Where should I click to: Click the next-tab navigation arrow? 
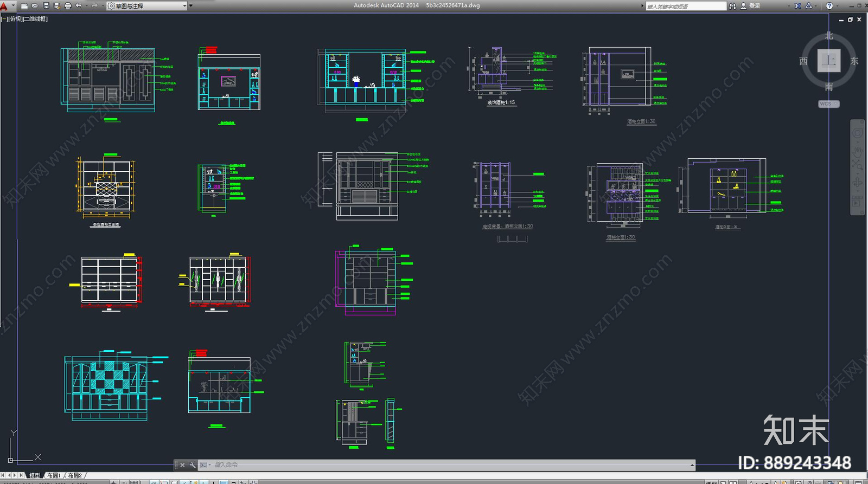pyautogui.click(x=15, y=475)
